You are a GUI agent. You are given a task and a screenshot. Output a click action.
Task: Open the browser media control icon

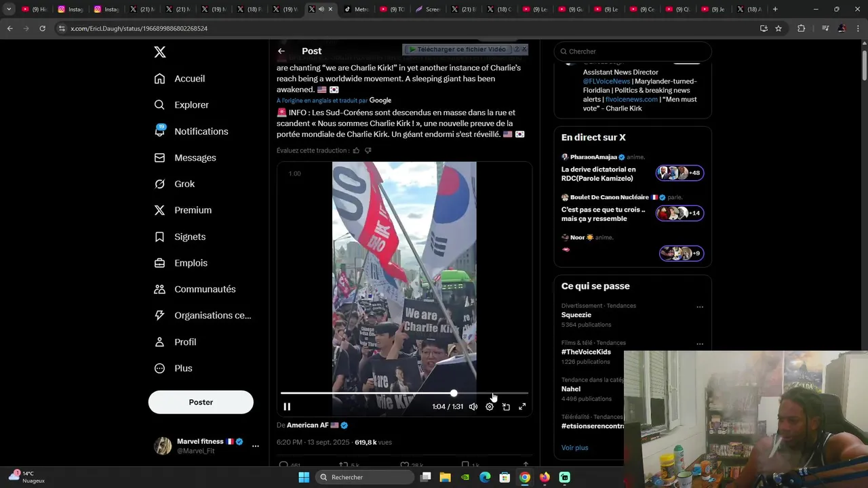point(825,28)
